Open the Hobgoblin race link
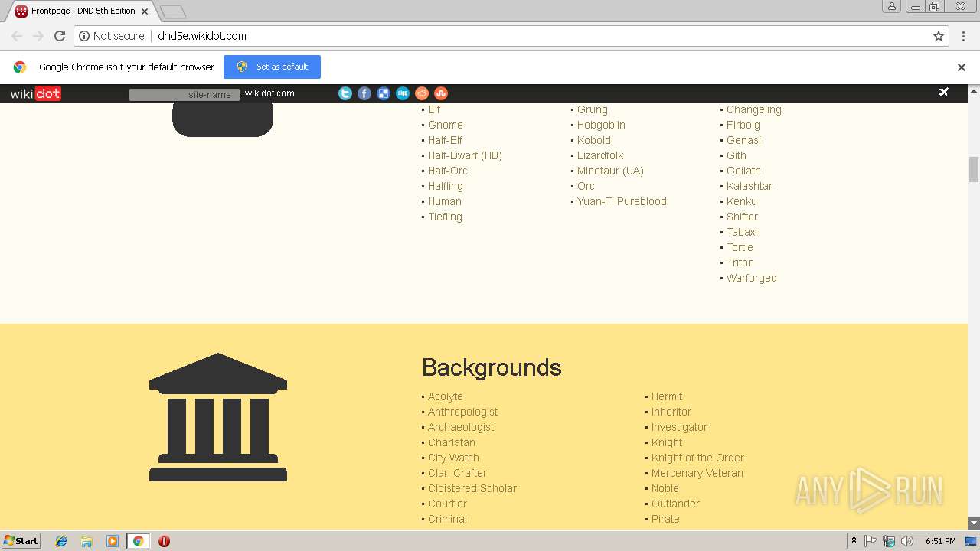The image size is (980, 551). 601,125
